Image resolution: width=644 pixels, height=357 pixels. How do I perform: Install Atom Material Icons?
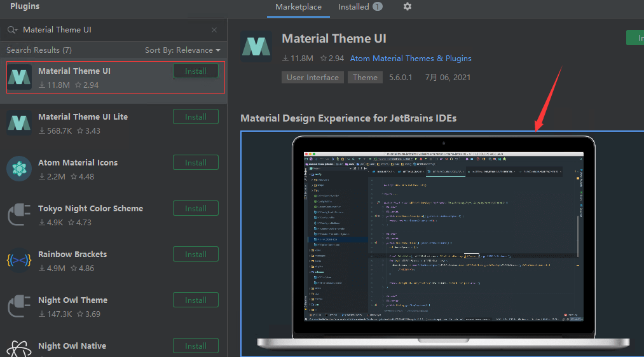[196, 162]
